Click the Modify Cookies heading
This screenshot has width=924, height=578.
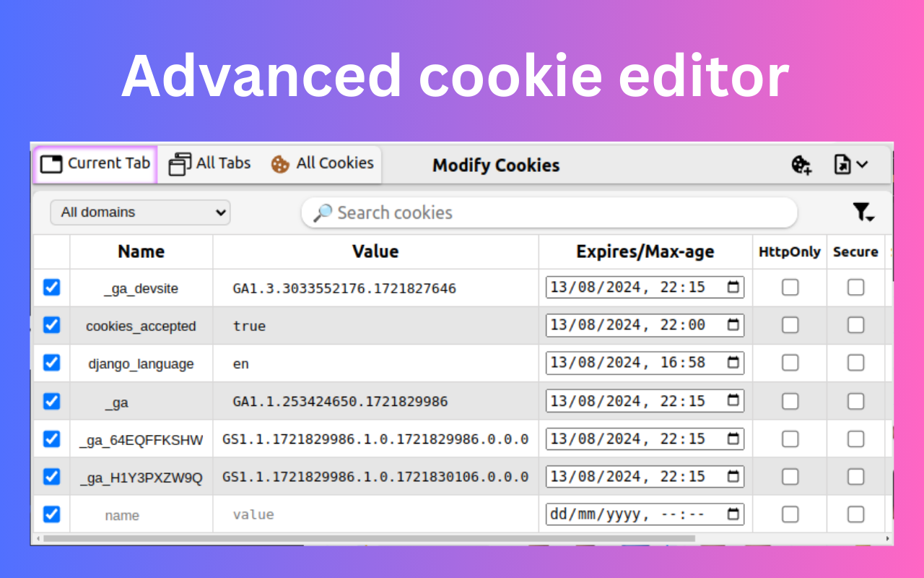click(x=495, y=165)
